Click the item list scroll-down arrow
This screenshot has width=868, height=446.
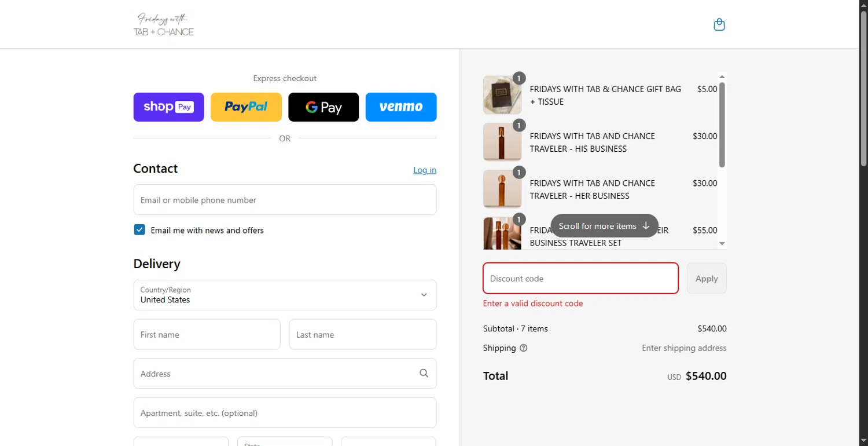(722, 244)
